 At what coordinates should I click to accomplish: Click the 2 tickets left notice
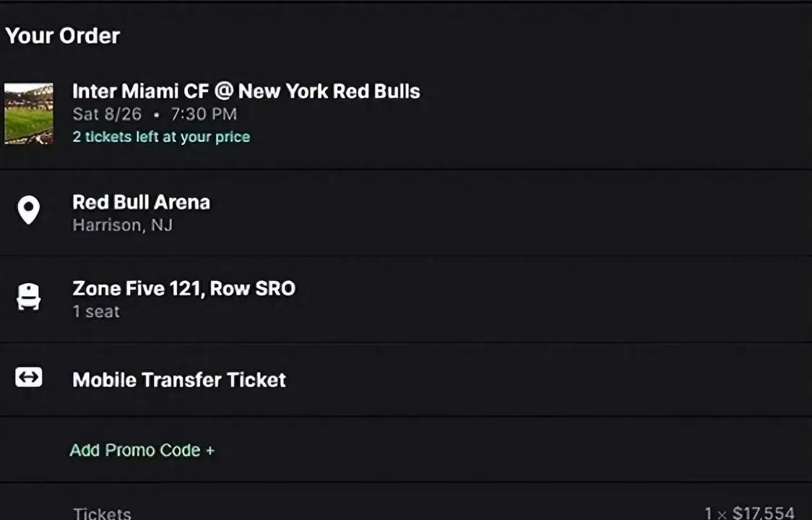pos(161,136)
